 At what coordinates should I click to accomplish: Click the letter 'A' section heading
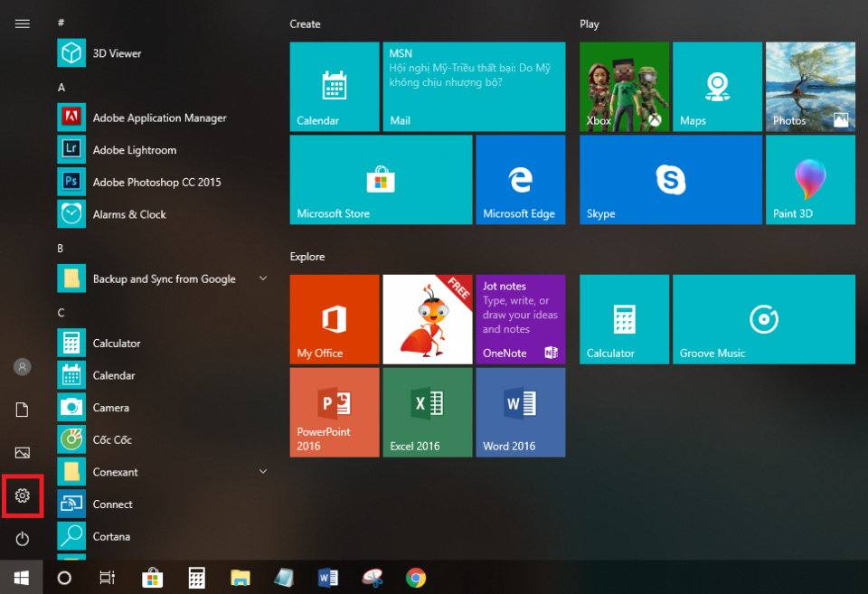(61, 87)
